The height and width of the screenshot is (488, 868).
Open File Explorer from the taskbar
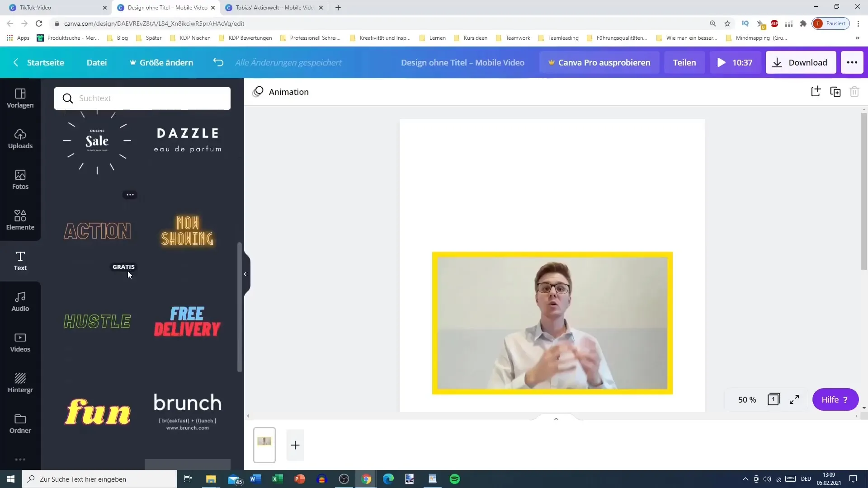(211, 479)
